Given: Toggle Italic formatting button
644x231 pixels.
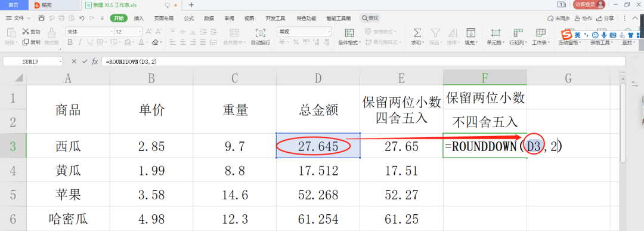Looking at the screenshot, I should click(x=80, y=42).
